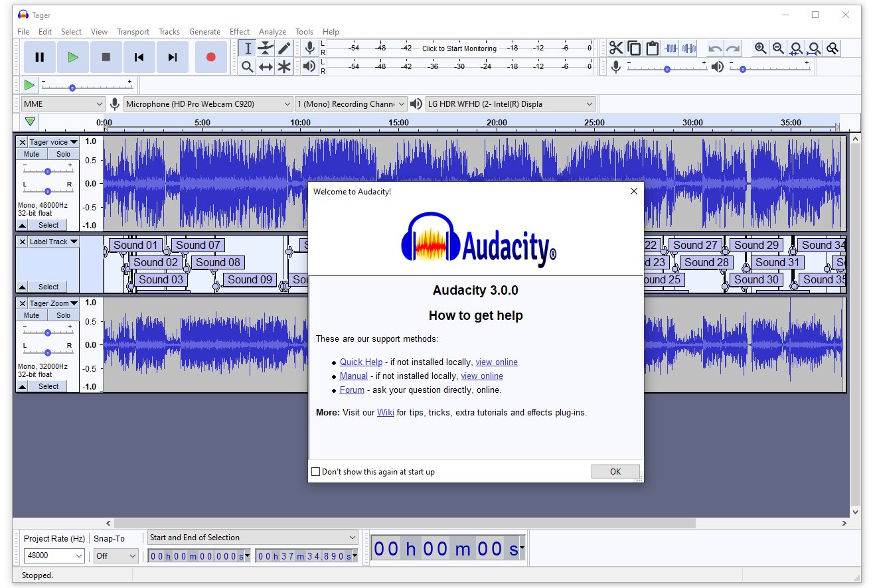Select the Envelope tool

[265, 48]
